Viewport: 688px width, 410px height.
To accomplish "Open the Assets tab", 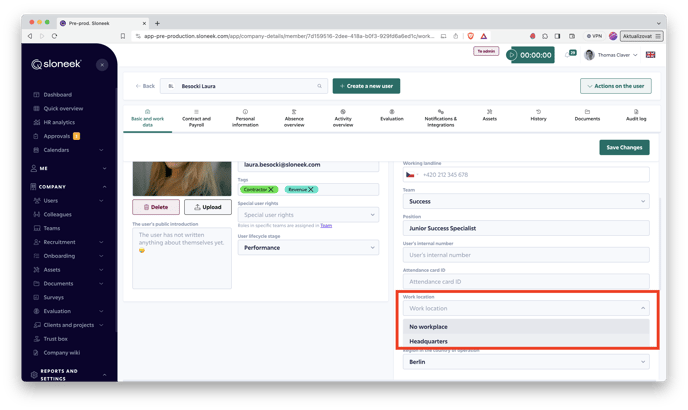I will (x=490, y=115).
